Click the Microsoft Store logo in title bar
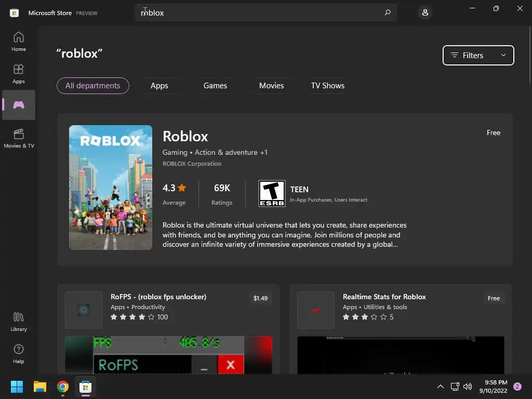The image size is (532, 399). 14,13
